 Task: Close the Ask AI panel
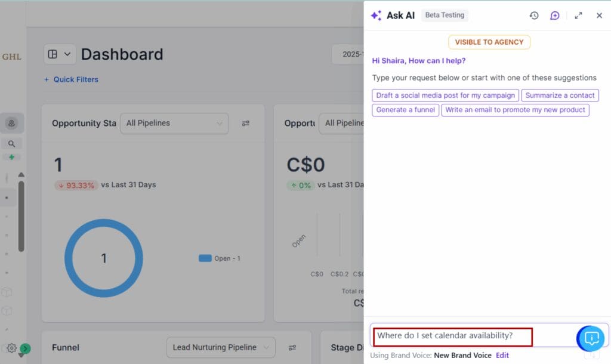[599, 16]
